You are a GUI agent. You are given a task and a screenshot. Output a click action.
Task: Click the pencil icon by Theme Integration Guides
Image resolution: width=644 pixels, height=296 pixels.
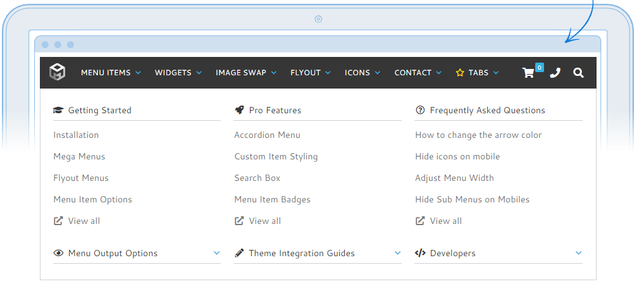239,253
